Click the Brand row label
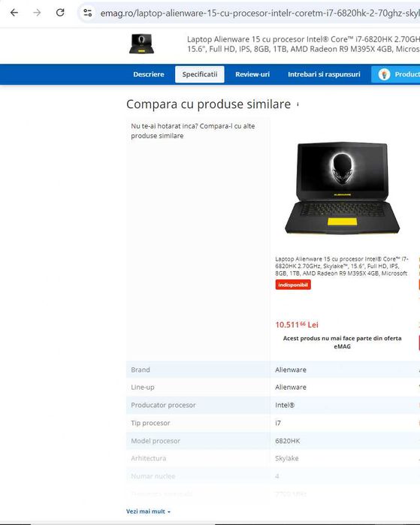The width and height of the screenshot is (420, 525). pos(141,370)
